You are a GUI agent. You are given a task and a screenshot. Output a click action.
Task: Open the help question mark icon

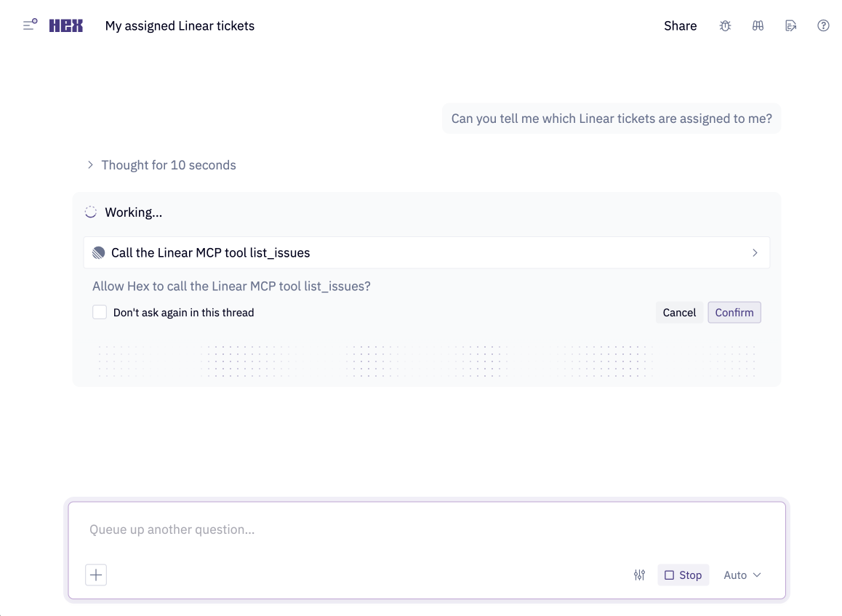[x=823, y=25]
